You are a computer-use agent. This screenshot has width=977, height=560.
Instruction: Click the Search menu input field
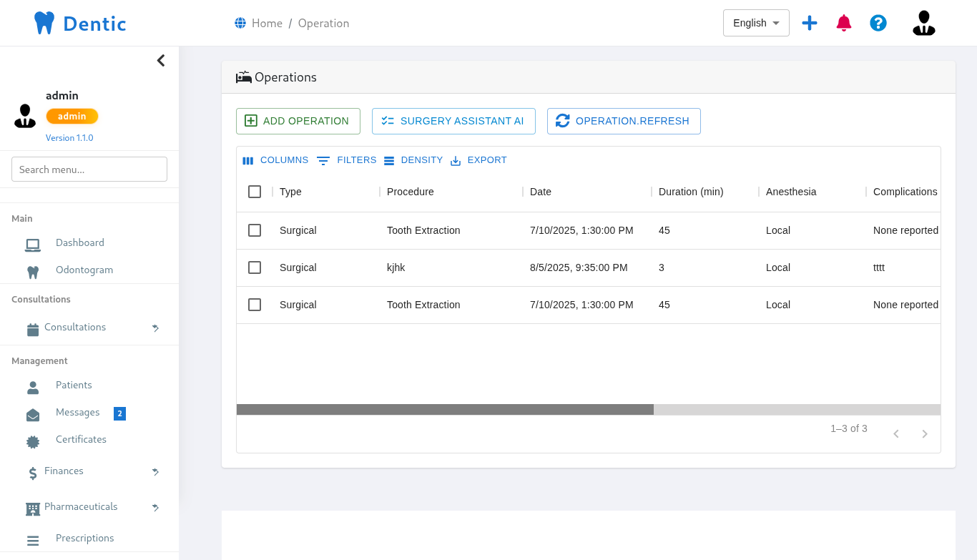(89, 170)
